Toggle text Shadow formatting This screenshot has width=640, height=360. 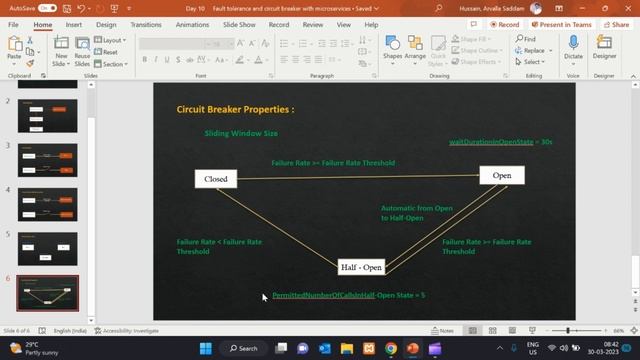178,60
